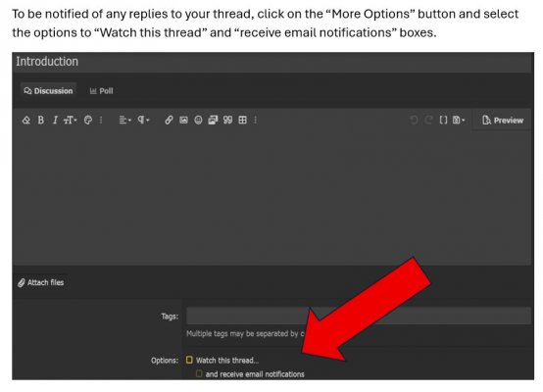Screen dimensions: 543x392
Task: Open the smilies emoji picker
Action: [x=198, y=121]
